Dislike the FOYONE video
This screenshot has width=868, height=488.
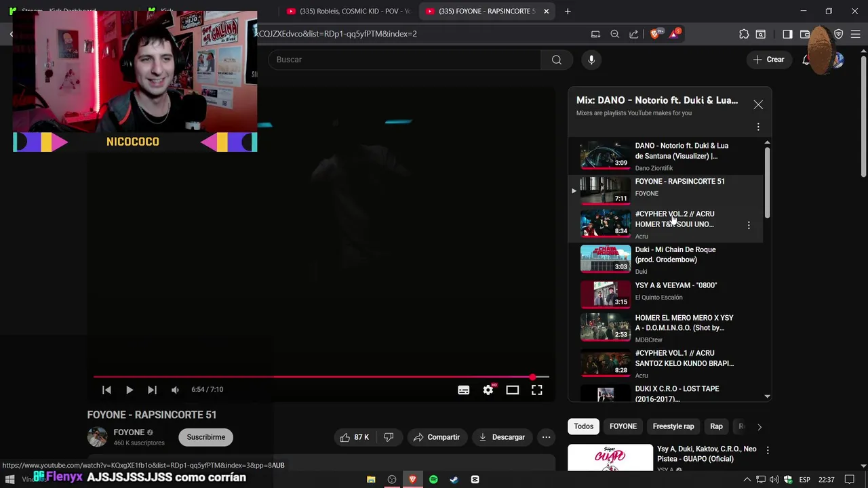click(389, 437)
